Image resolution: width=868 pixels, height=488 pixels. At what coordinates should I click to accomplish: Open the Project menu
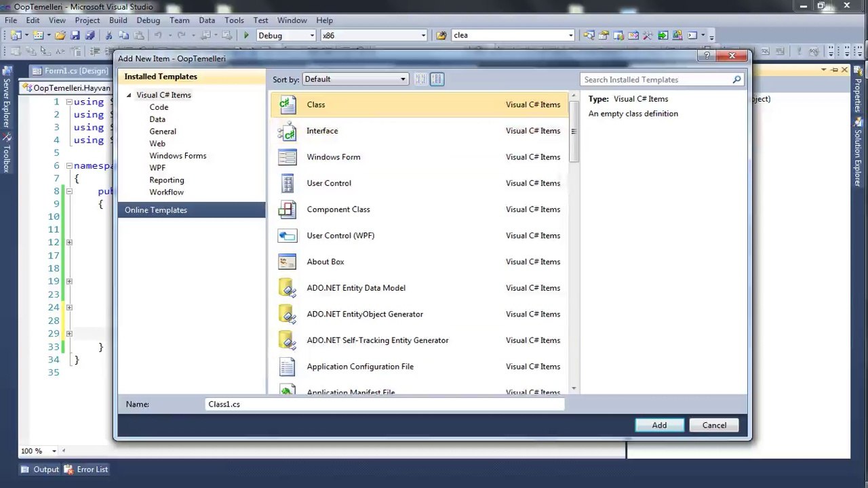point(87,20)
